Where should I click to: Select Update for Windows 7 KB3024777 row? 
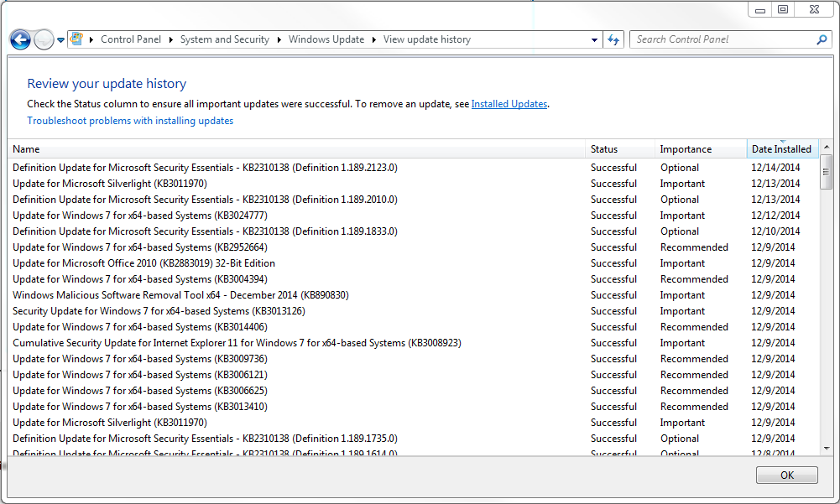point(413,216)
